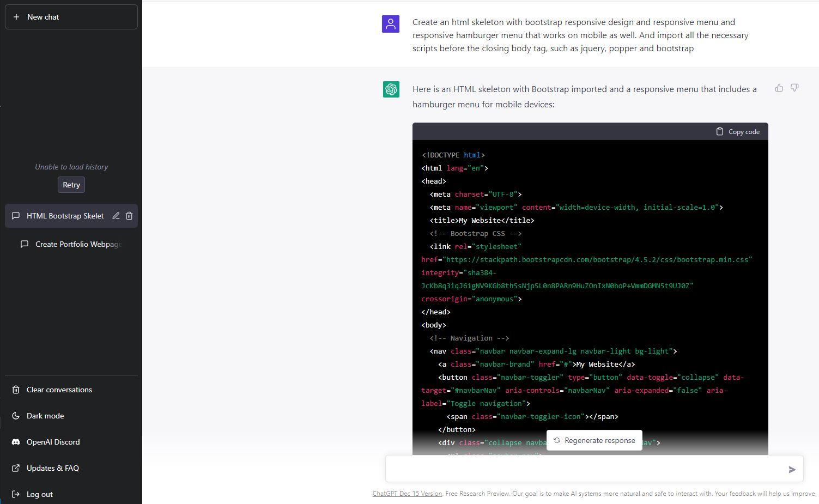Click the send message arrow icon

[792, 469]
